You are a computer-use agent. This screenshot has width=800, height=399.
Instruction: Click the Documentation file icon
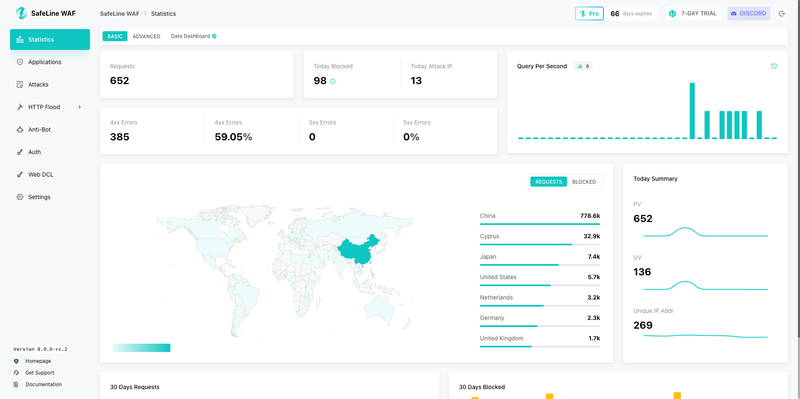[16, 384]
